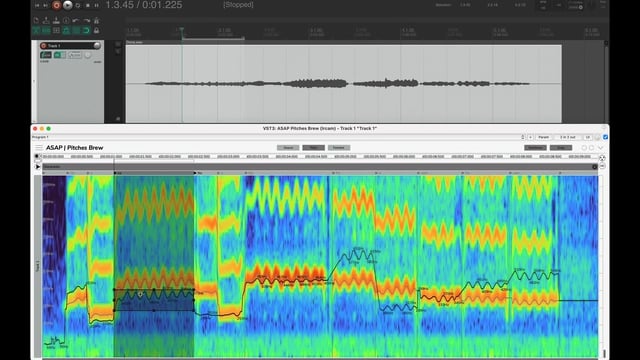Click the zoom fit icon right of the ASAP ruler
Image resolution: width=640 pixels, height=360 pixels.
(x=602, y=158)
